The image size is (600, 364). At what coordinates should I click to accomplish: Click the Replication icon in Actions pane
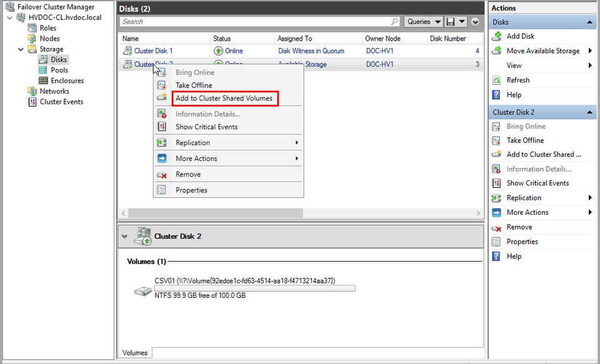pos(496,198)
